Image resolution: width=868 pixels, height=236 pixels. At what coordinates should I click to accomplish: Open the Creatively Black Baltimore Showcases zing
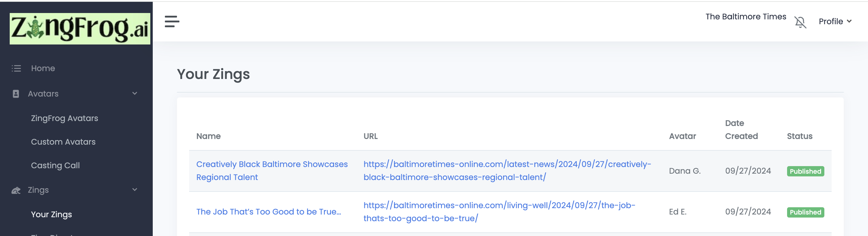[x=272, y=171]
